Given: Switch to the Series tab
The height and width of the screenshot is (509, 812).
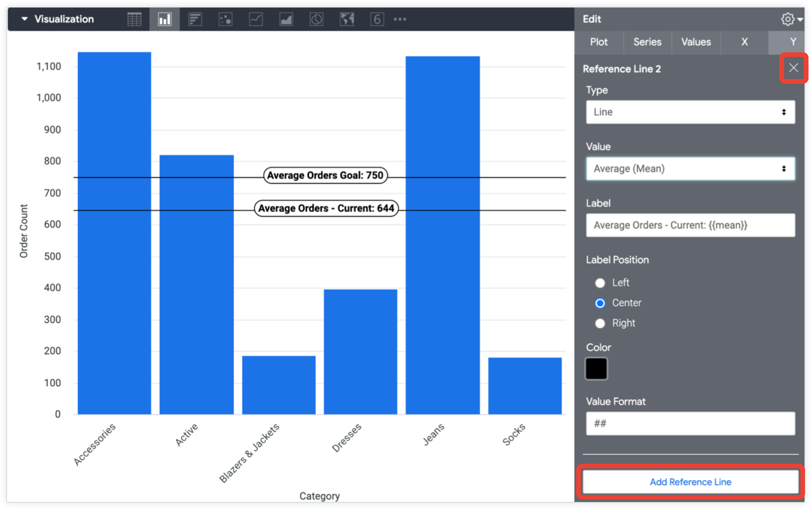Looking at the screenshot, I should point(647,42).
